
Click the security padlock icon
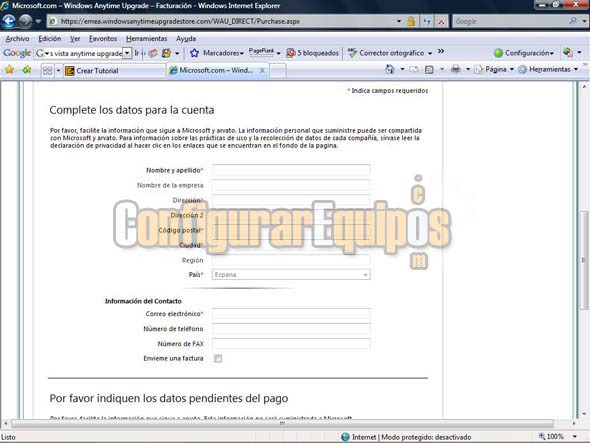[411, 21]
